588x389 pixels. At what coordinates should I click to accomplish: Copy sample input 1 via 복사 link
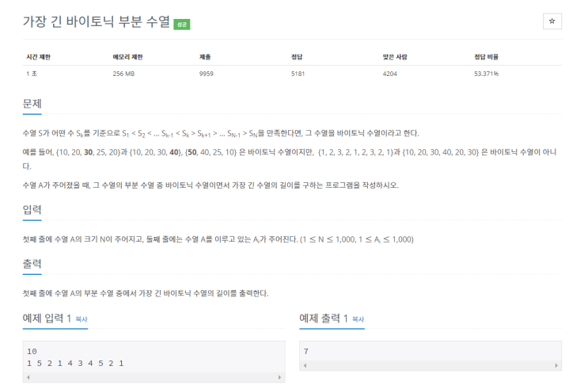pyautogui.click(x=82, y=319)
